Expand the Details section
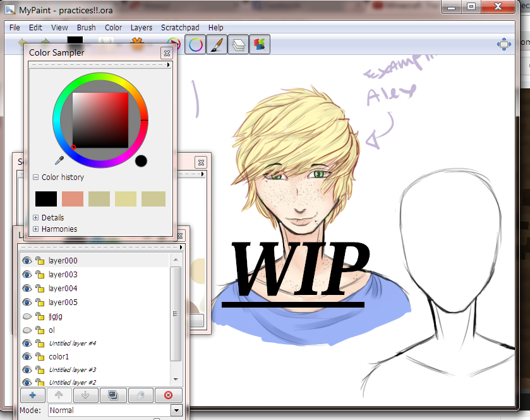This screenshot has height=420, width=530. pyautogui.click(x=35, y=218)
